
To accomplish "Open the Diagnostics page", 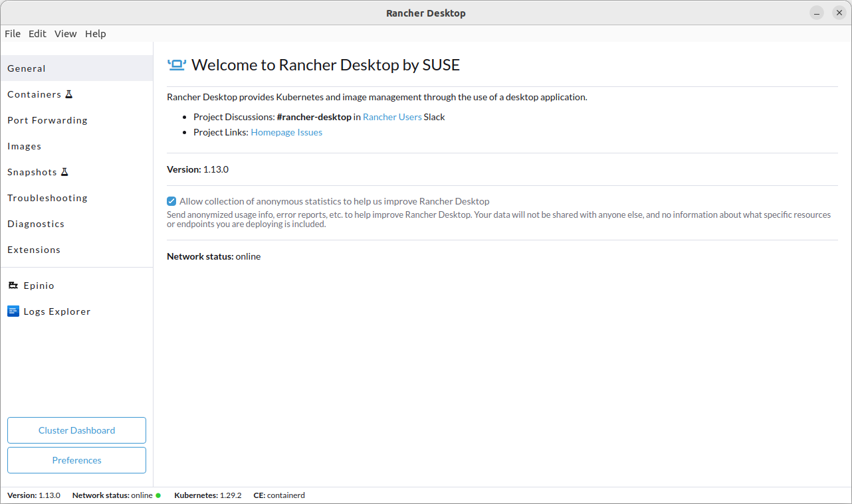I will tap(76, 224).
